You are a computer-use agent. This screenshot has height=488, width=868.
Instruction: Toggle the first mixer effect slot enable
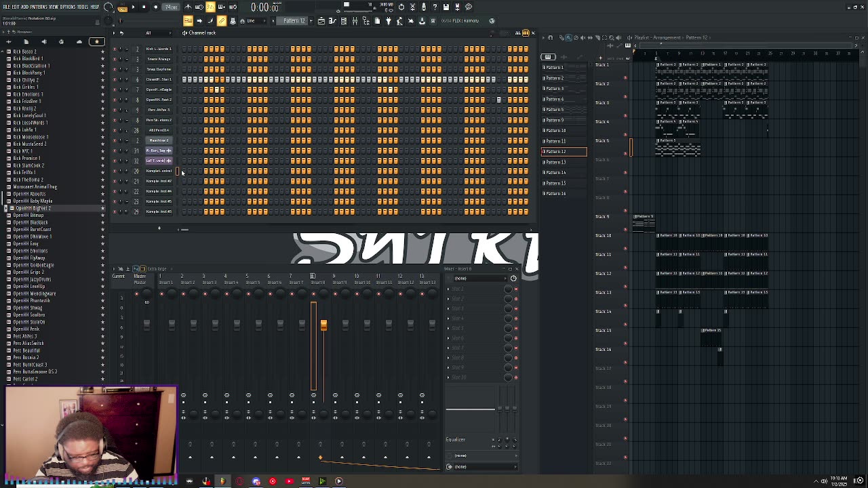515,289
